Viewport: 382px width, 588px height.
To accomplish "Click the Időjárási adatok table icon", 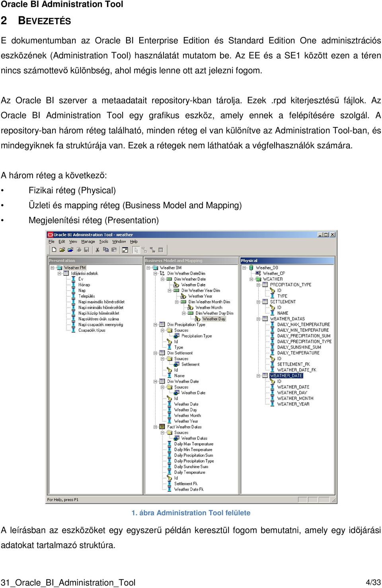I will (67, 273).
